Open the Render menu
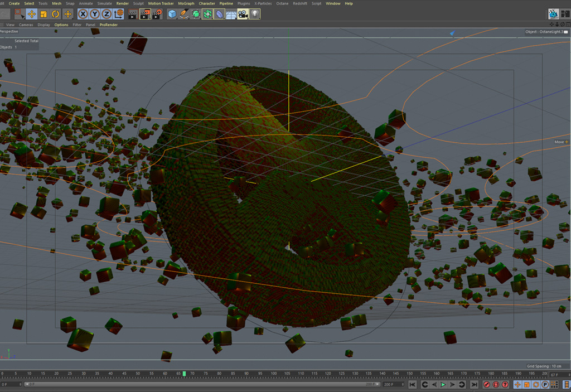Screen dimensions: 571x392 123,4
